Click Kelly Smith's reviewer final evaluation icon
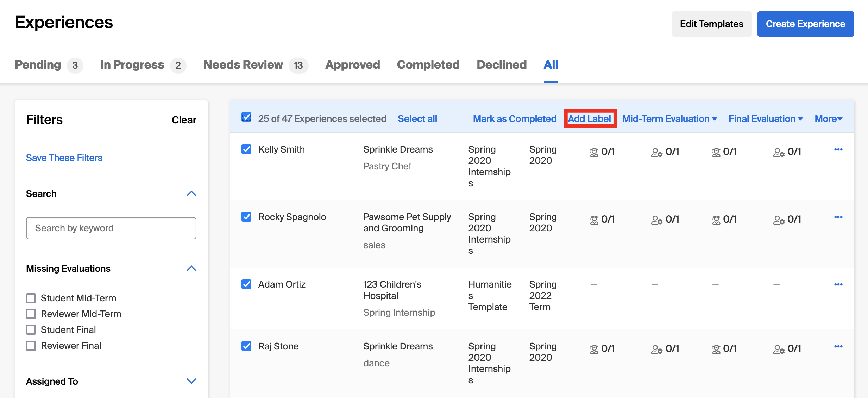 [779, 152]
